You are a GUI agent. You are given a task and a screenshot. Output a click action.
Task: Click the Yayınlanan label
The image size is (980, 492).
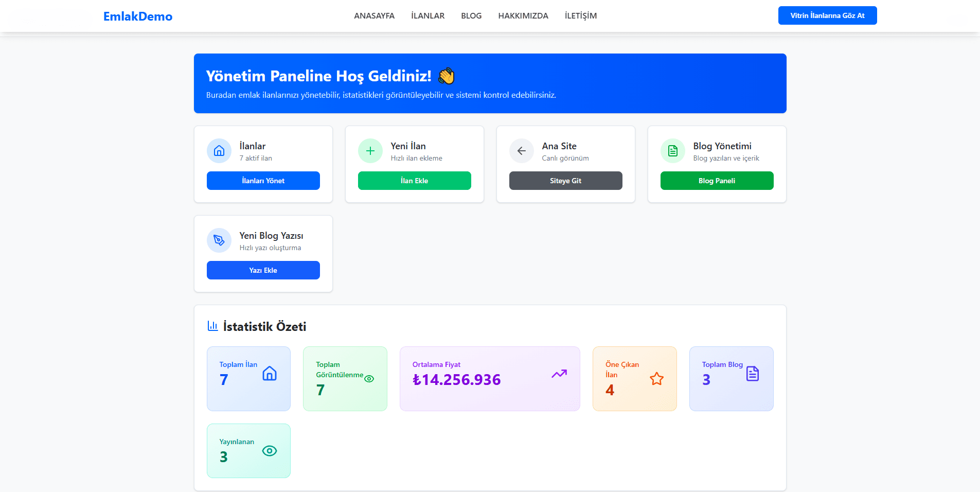pos(237,442)
